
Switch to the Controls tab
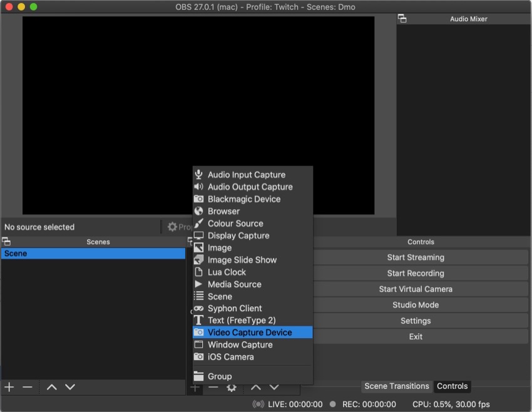point(453,386)
